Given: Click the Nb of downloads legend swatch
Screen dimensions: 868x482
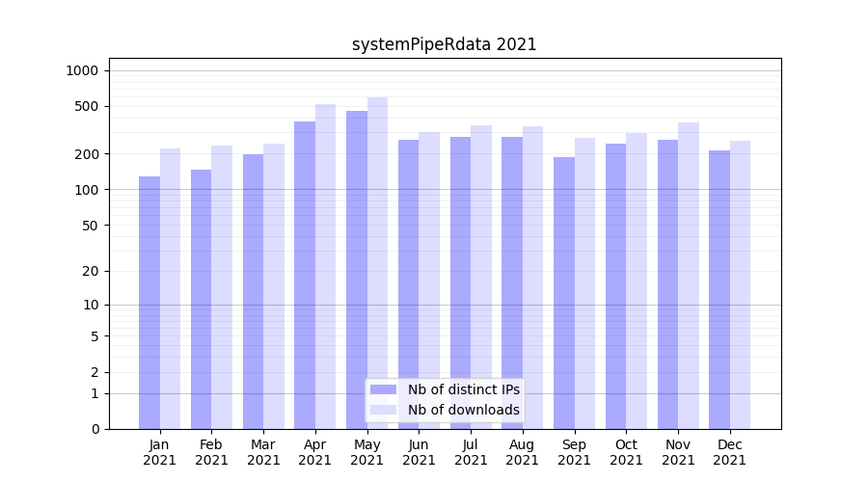Looking at the screenshot, I should pos(383,410).
